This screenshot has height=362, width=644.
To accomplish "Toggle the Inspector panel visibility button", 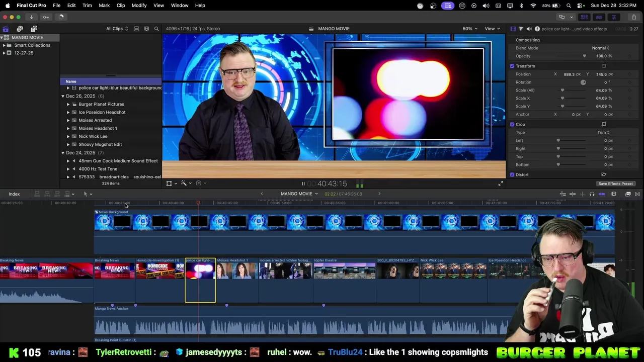I will pyautogui.click(x=613, y=17).
